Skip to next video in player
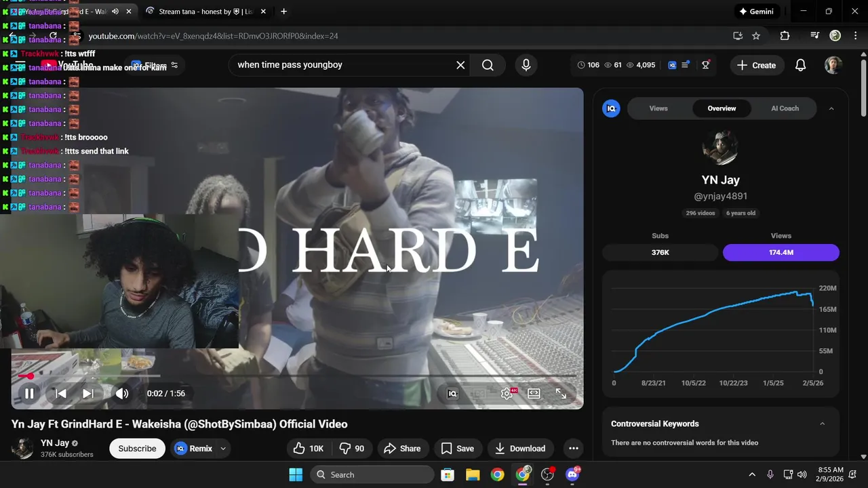 (87, 393)
